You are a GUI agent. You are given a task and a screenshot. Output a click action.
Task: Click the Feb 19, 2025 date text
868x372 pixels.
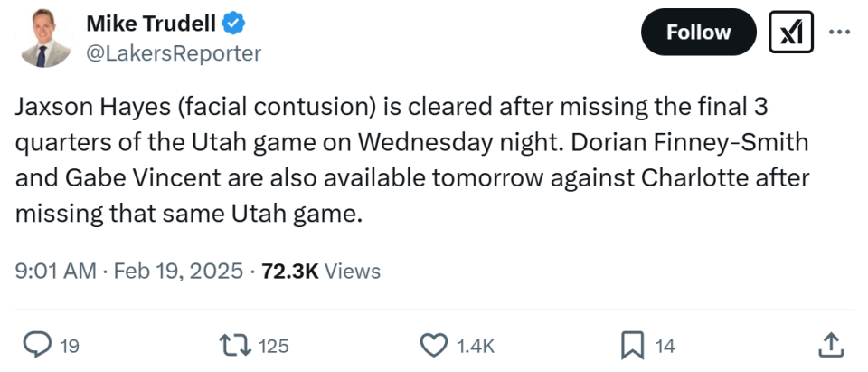tap(178, 271)
